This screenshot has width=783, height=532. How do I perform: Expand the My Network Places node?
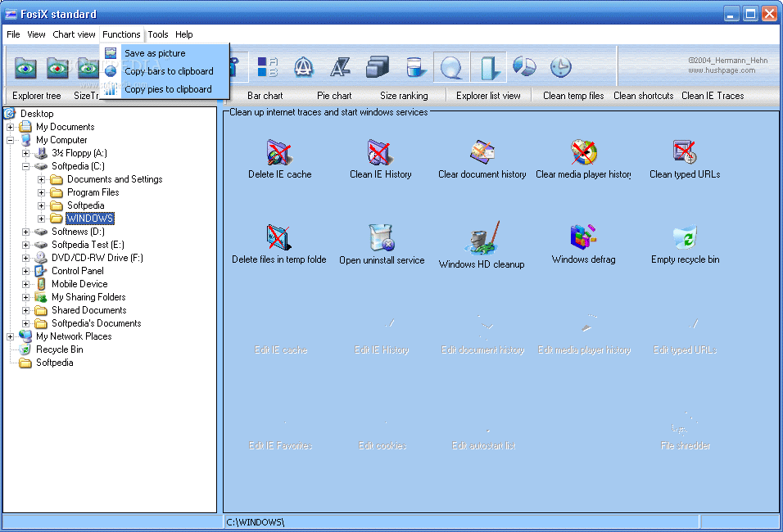[10, 336]
